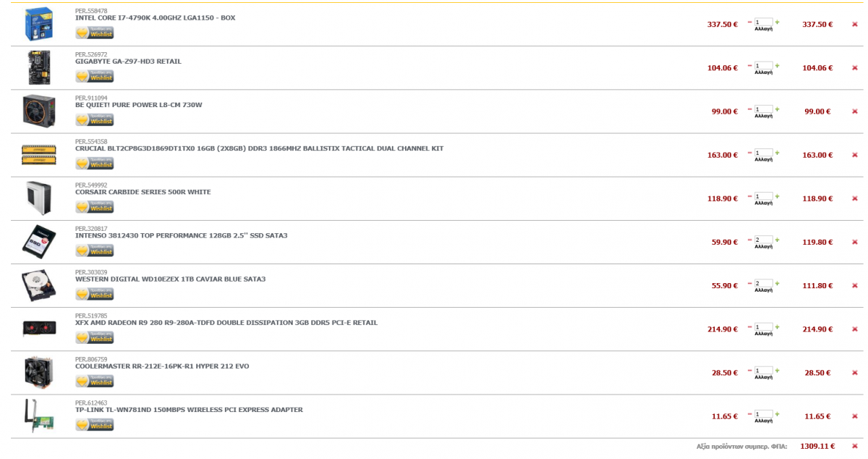Remove Gigabyte GA-Z97-HD3 from cart
The width and height of the screenshot is (868, 459).
(x=854, y=67)
